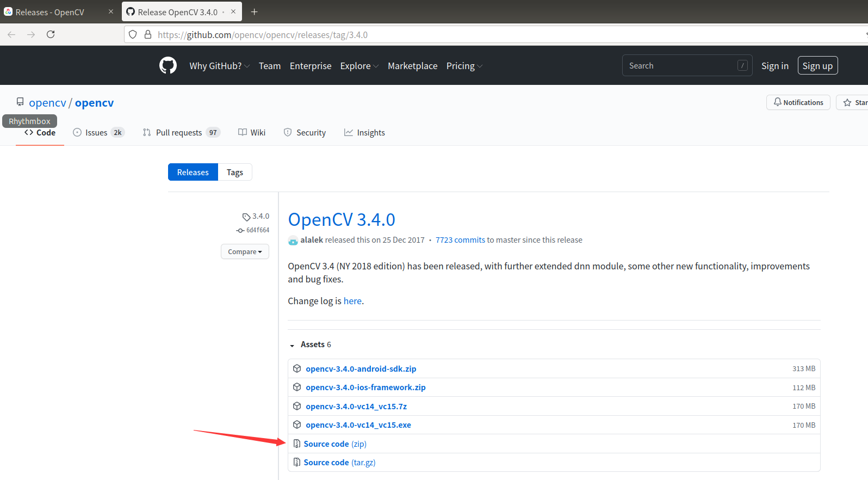The height and width of the screenshot is (480, 868).
Task: Open alalek's profile link
Action: click(x=312, y=240)
